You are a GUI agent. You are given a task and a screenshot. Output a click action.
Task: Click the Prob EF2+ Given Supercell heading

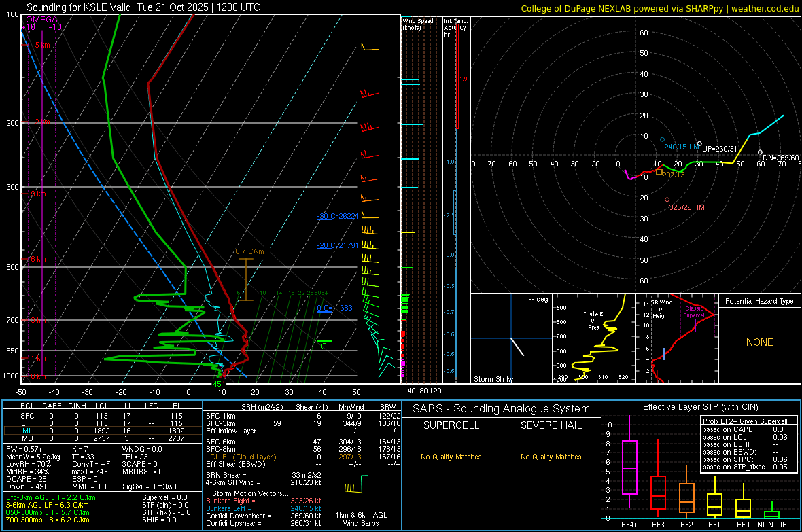coord(745,421)
